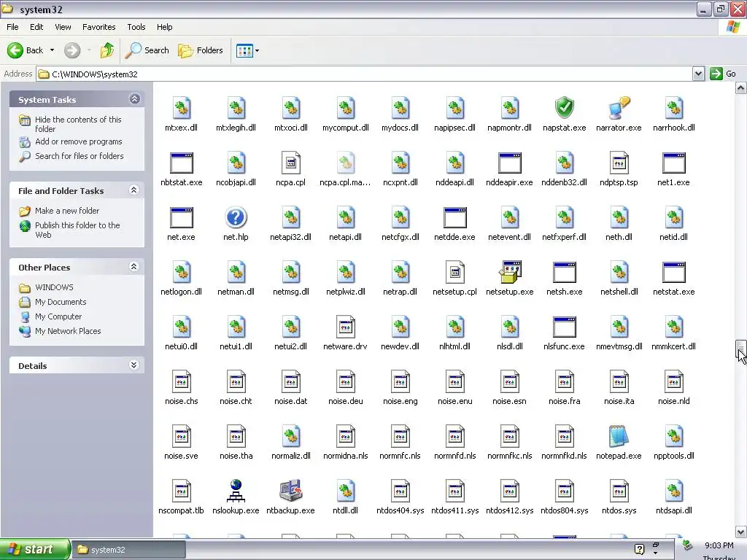Select the mycomput.dll icon
This screenshot has height=560, width=747.
[345, 108]
